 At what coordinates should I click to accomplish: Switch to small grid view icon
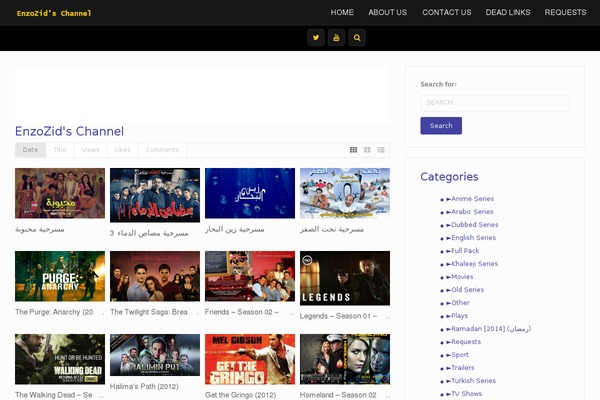353,150
